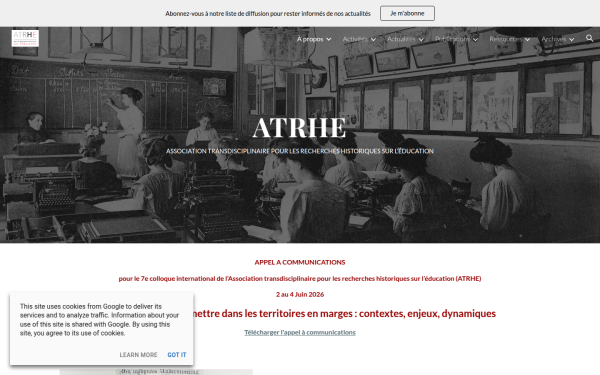Image resolution: width=600 pixels, height=375 pixels.
Task: Open the Publications menu
Action: 452,39
